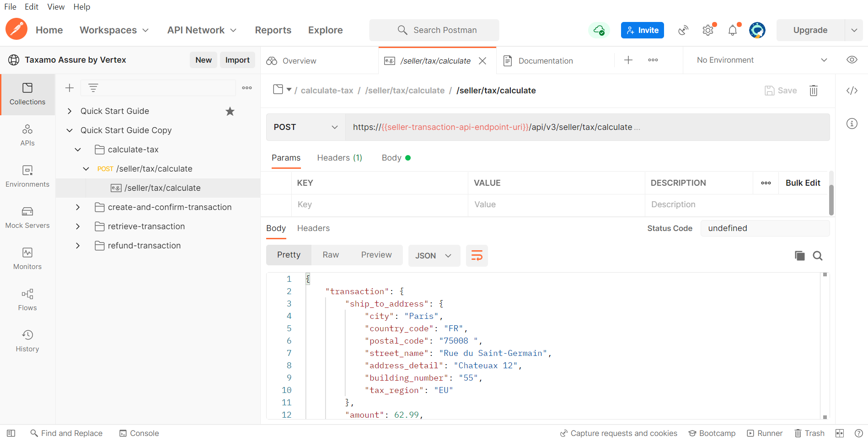Toggle two-pane view in status bar
The image size is (868, 441).
(840, 433)
